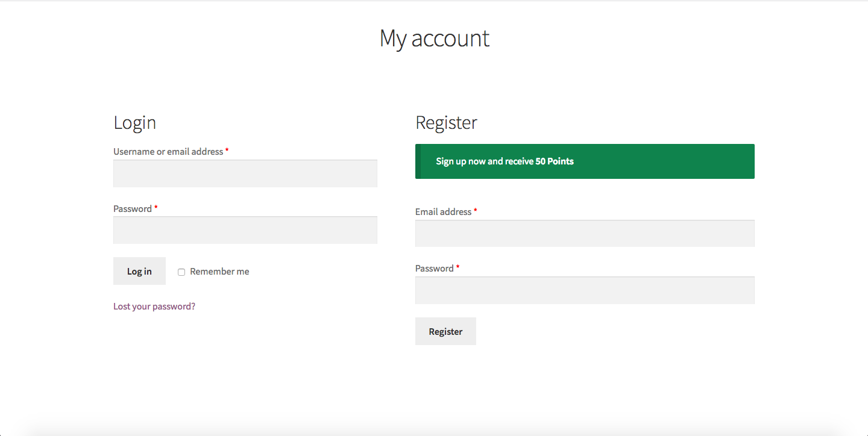The height and width of the screenshot is (436, 868).
Task: Click the green Sign up now banner
Action: pos(585,161)
